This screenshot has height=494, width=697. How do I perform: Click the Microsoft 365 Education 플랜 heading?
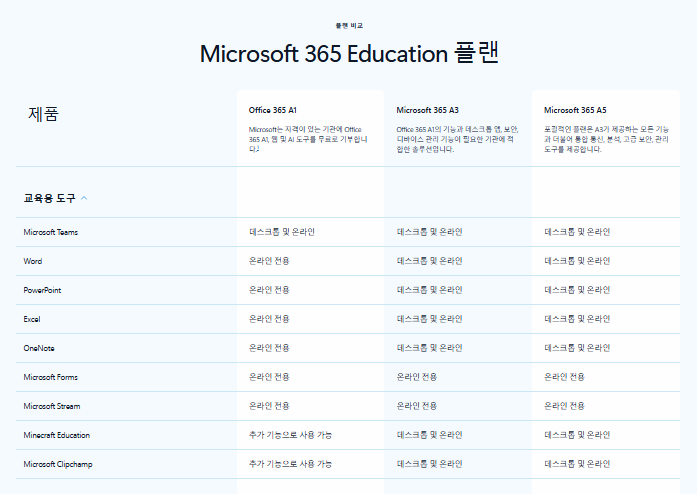(x=349, y=53)
